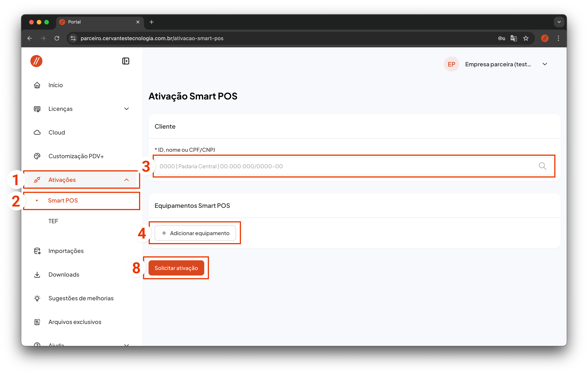Open a new browser tab
This screenshot has height=374, width=588.
tap(151, 22)
